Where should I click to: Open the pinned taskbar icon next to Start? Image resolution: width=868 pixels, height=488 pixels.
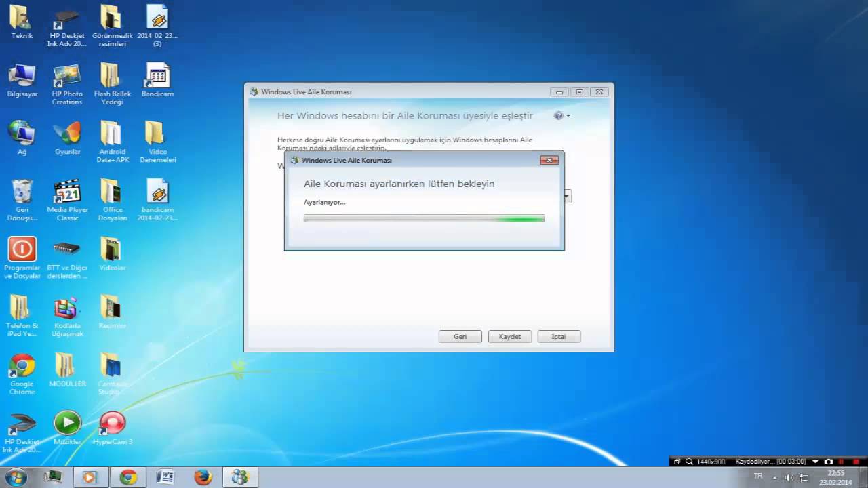52,477
